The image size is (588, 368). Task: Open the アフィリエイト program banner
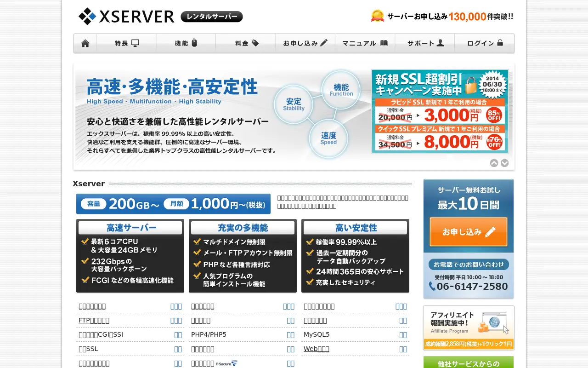(x=469, y=328)
